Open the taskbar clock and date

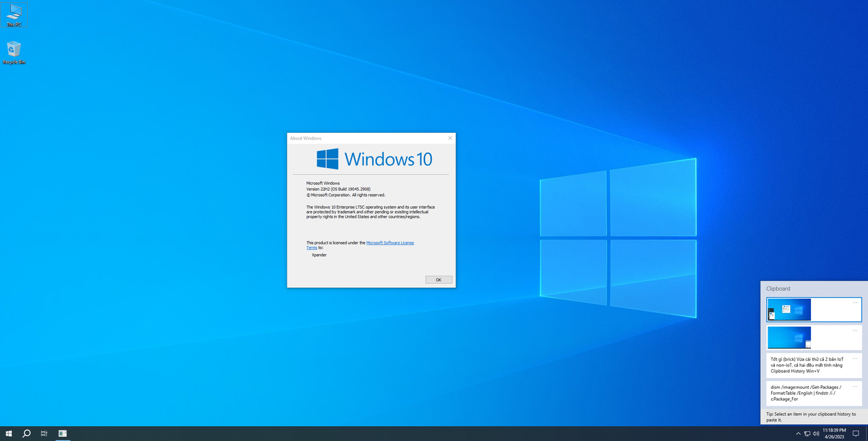pos(834,434)
